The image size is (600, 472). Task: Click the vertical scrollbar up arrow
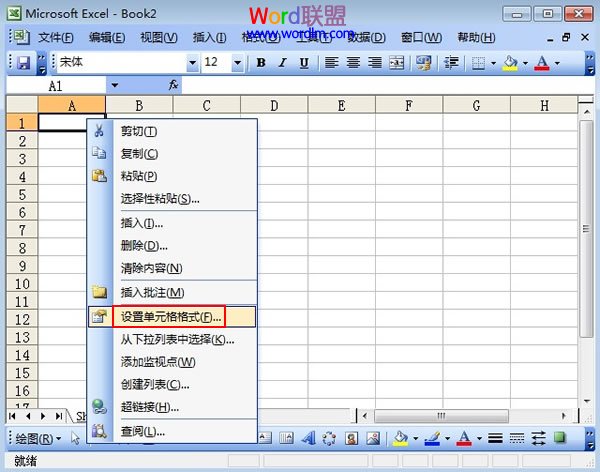pos(586,112)
